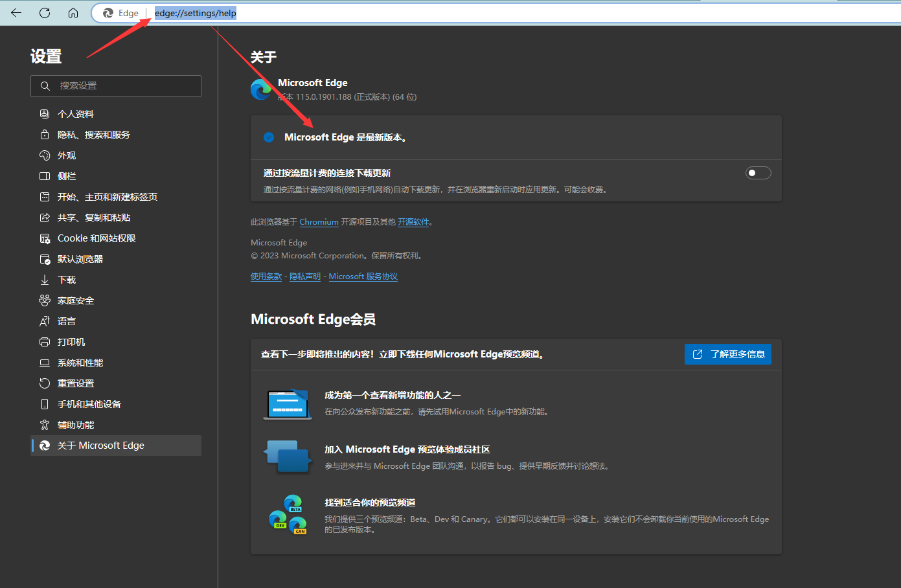Go back with the browser back arrow
Image resolution: width=901 pixels, height=588 pixels.
click(x=16, y=13)
